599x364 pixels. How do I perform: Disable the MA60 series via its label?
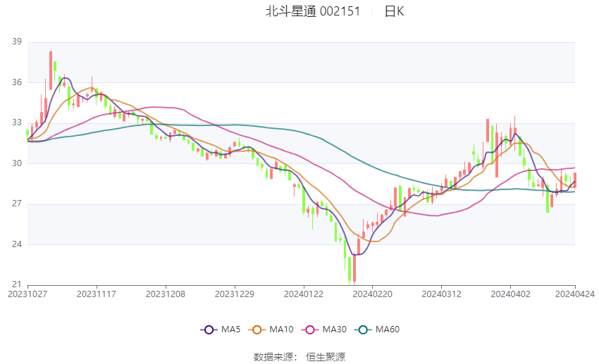pos(388,329)
